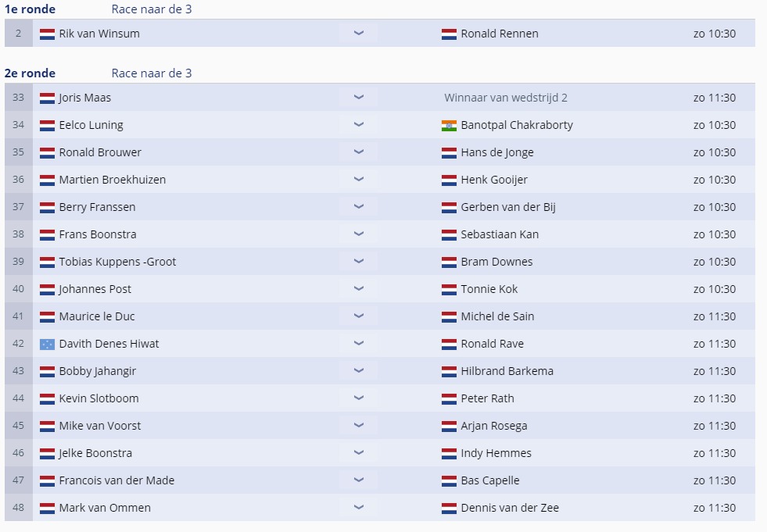Select match number 42 cell
The width and height of the screenshot is (767, 532).
coord(19,344)
